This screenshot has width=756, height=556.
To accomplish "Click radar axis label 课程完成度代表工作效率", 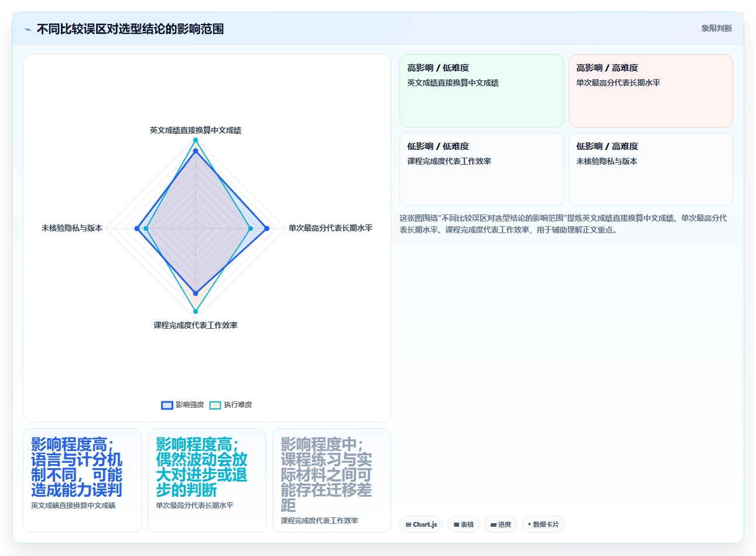I will point(196,325).
